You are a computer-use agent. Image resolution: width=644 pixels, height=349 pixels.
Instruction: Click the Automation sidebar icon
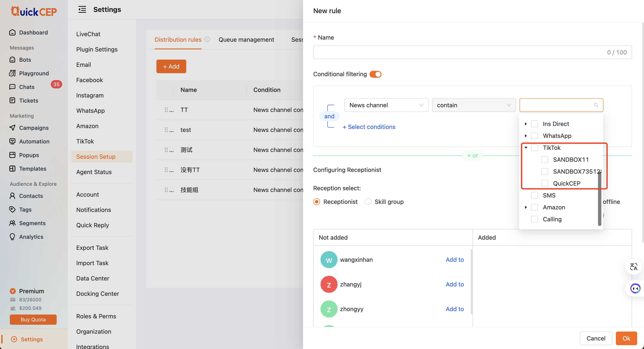pyautogui.click(x=12, y=141)
